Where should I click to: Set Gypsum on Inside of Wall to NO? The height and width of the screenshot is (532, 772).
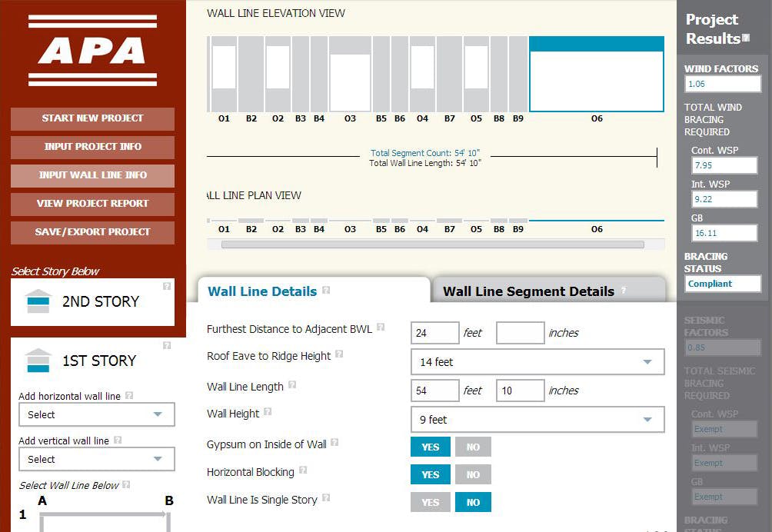[x=473, y=447]
